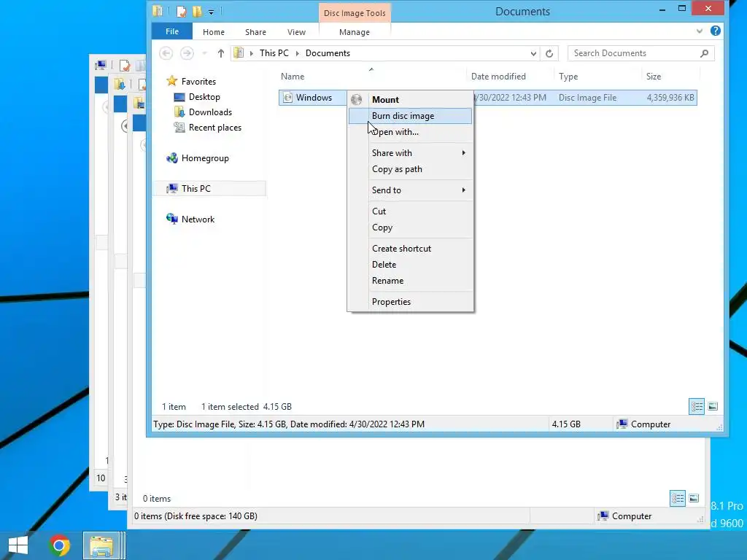Click Computer label in Documents status bar
Screen dimensions: 747x560
pos(650,424)
